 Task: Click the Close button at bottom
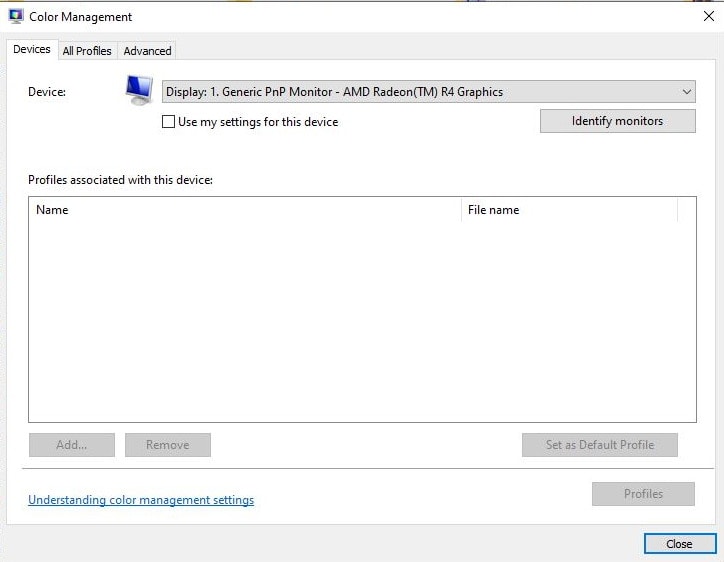(680, 544)
